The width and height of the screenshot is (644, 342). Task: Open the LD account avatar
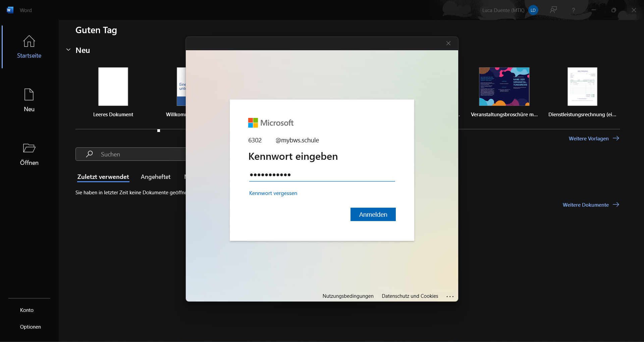533,10
